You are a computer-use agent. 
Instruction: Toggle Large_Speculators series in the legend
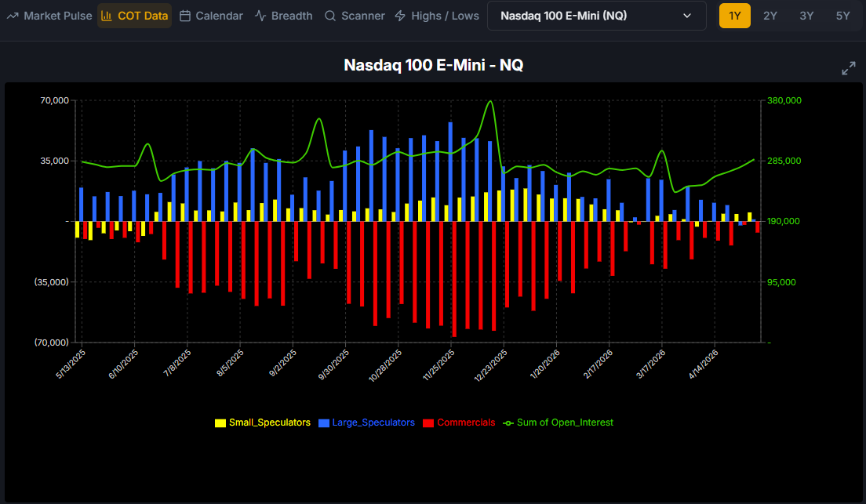[367, 422]
